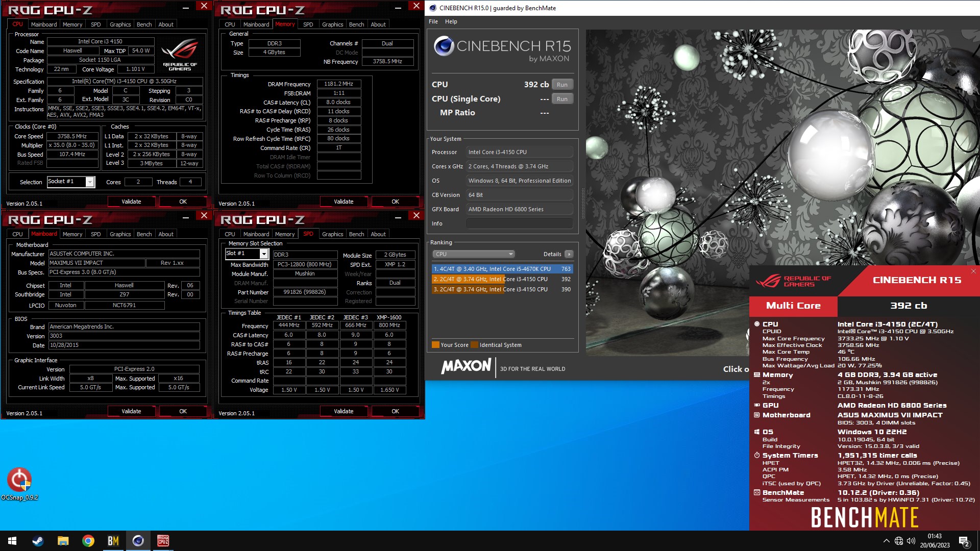Select ranking row i3-4150 scoring 392
The width and height of the screenshot is (980, 551).
coord(502,279)
